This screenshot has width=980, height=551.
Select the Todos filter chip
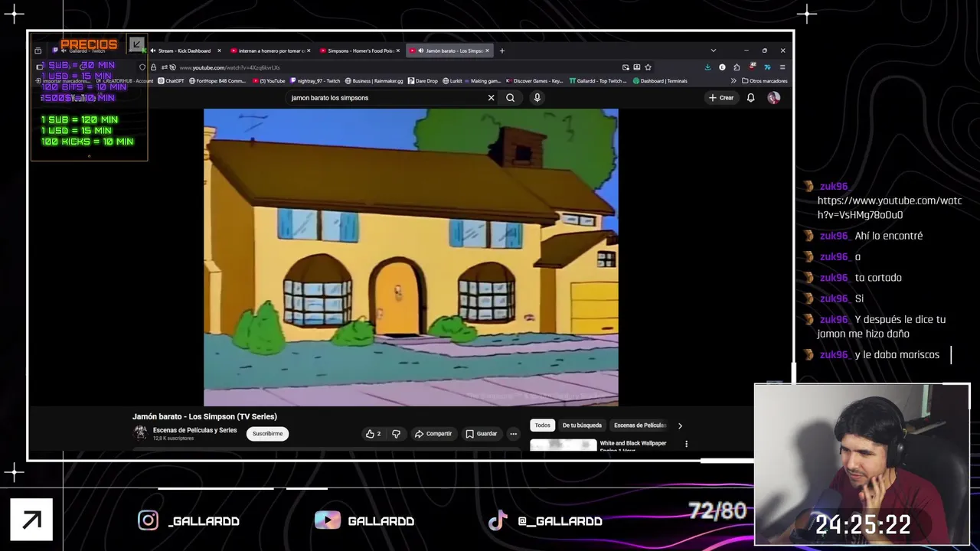[542, 425]
